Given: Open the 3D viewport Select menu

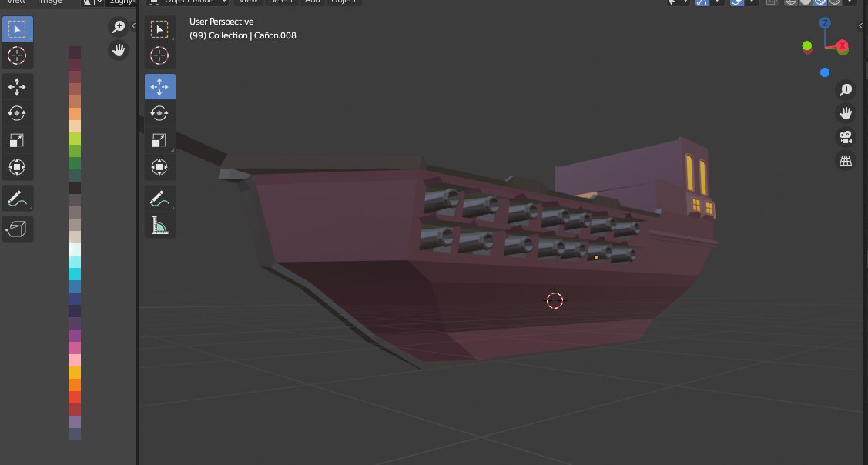Looking at the screenshot, I should click(281, 2).
